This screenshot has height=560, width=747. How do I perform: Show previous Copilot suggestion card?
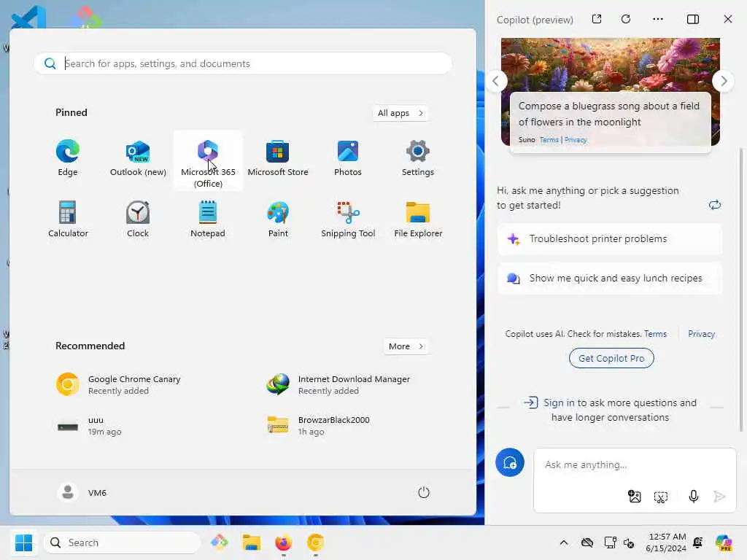click(x=495, y=81)
